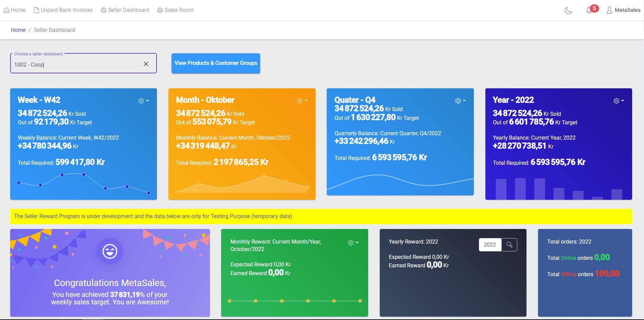Screen dimensions: 644x320
Task: Open Unpaid Bank Invoices page
Action: point(63,10)
